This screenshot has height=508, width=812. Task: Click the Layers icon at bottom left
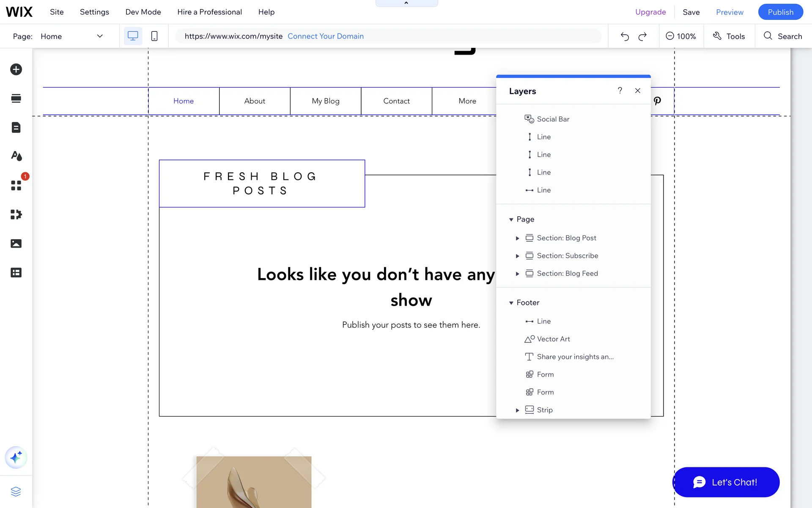16,491
